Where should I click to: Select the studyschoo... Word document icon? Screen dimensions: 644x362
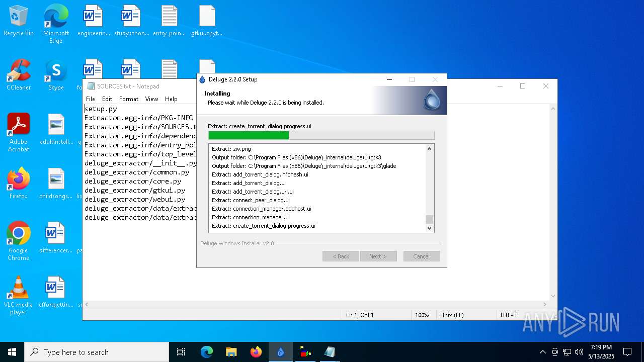tap(131, 21)
